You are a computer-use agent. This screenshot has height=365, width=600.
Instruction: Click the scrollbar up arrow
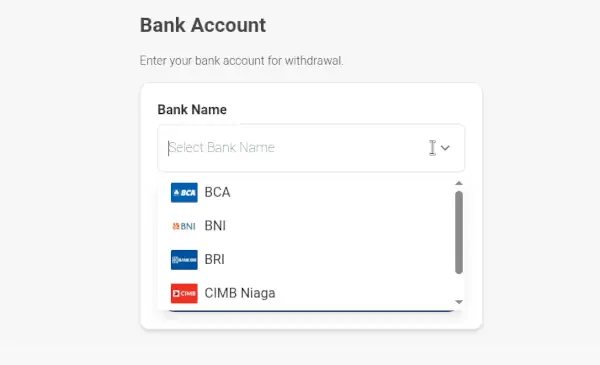[x=459, y=183]
